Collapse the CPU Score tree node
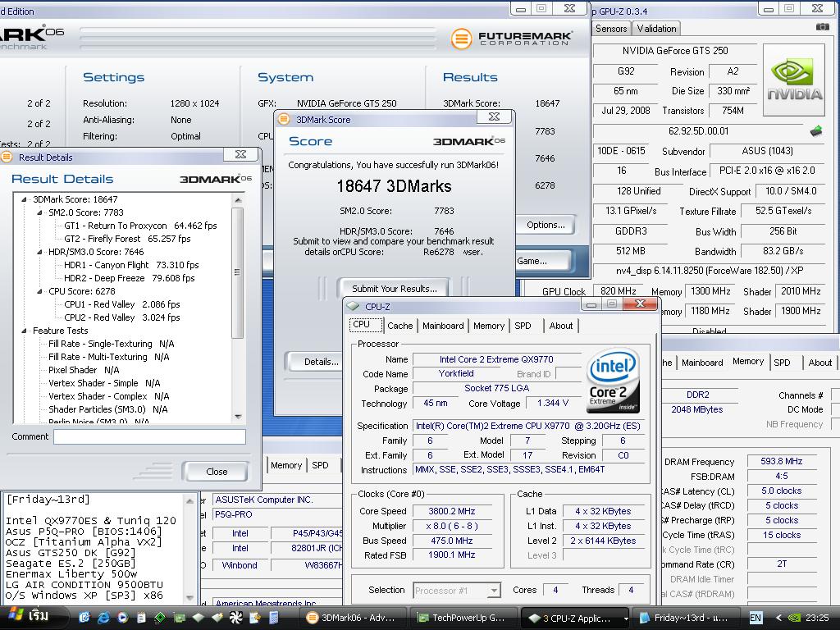The width and height of the screenshot is (840, 630). 40,291
